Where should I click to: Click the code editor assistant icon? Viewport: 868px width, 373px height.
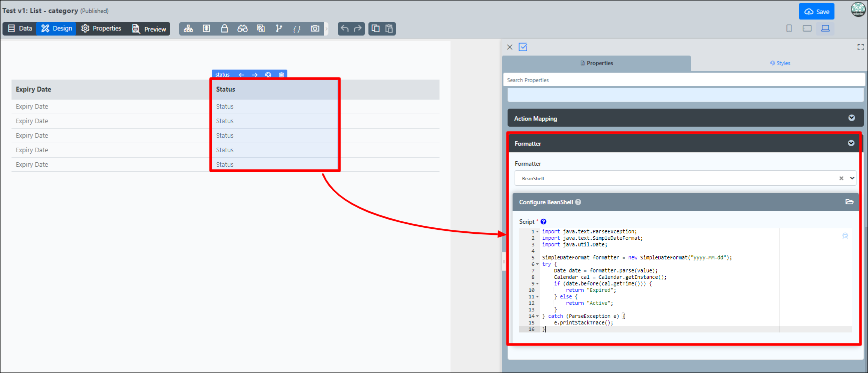(x=845, y=236)
